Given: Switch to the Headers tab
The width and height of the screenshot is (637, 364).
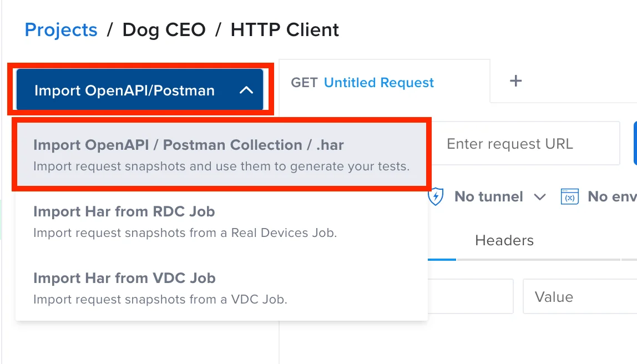Looking at the screenshot, I should pos(504,240).
